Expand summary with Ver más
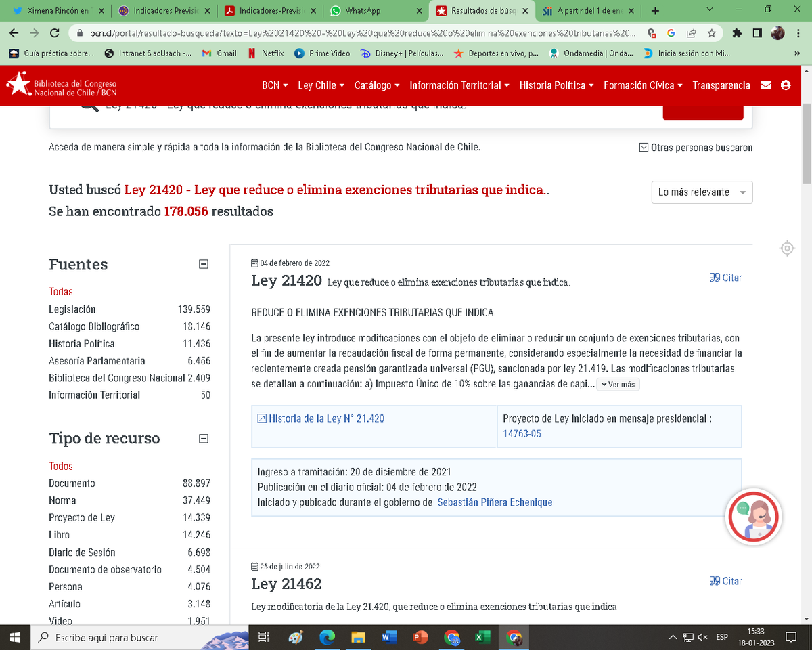The width and height of the screenshot is (812, 650). pyautogui.click(x=618, y=385)
